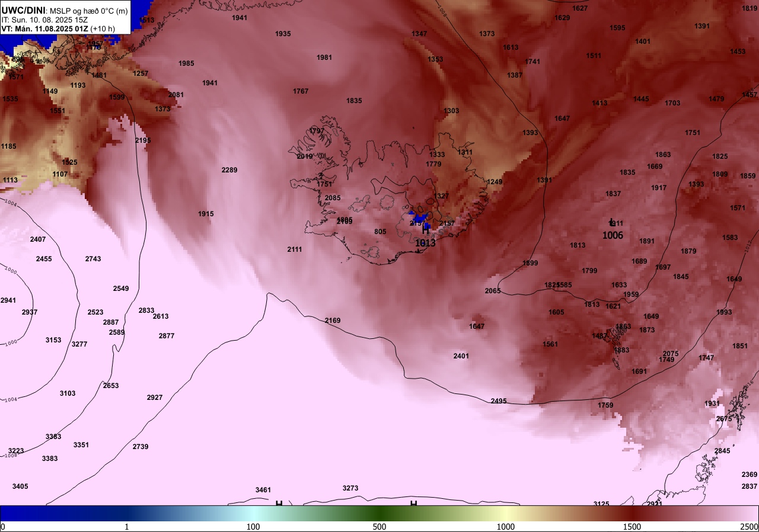Click the height value 2401
This screenshot has width=759, height=532.
(461, 356)
